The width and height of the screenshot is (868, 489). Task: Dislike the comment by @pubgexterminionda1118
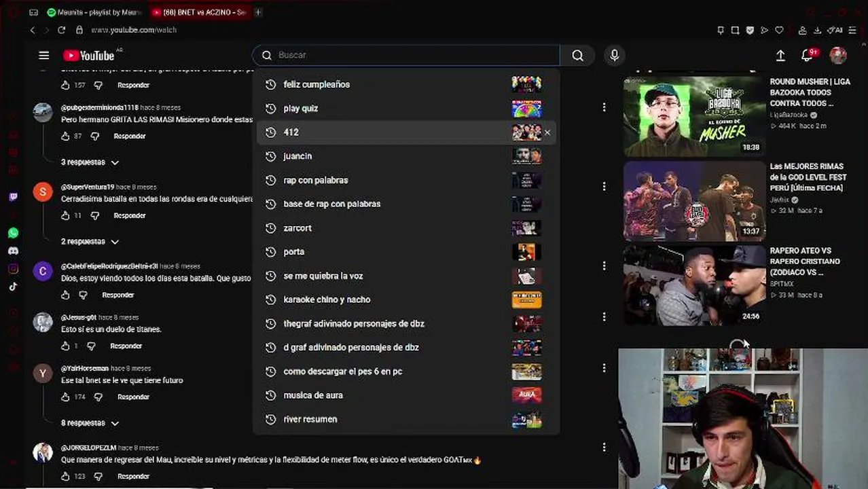click(x=95, y=136)
